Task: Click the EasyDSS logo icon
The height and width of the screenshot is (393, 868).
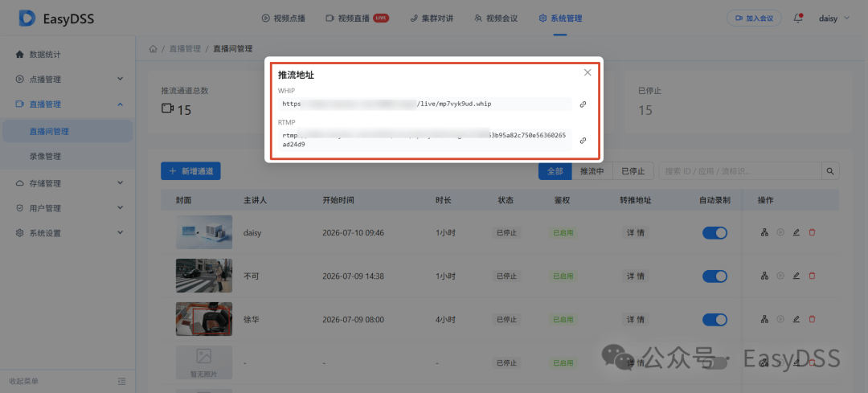Action: click(x=27, y=18)
